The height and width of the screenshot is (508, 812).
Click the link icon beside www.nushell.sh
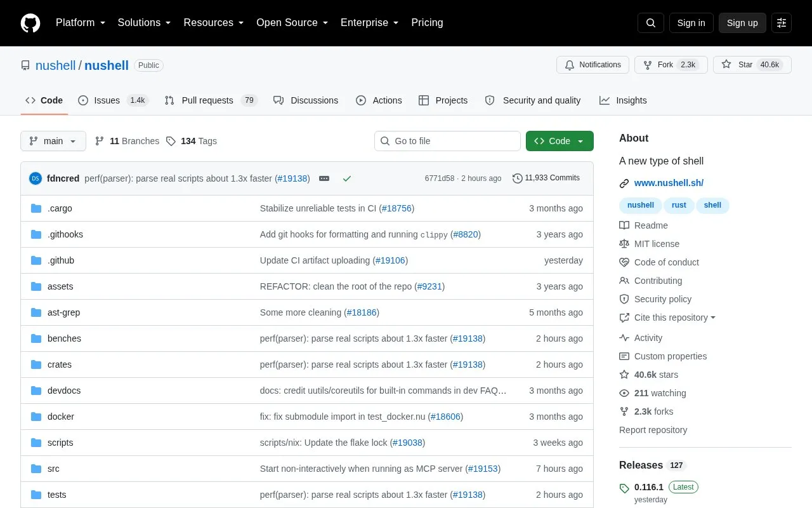coord(624,184)
